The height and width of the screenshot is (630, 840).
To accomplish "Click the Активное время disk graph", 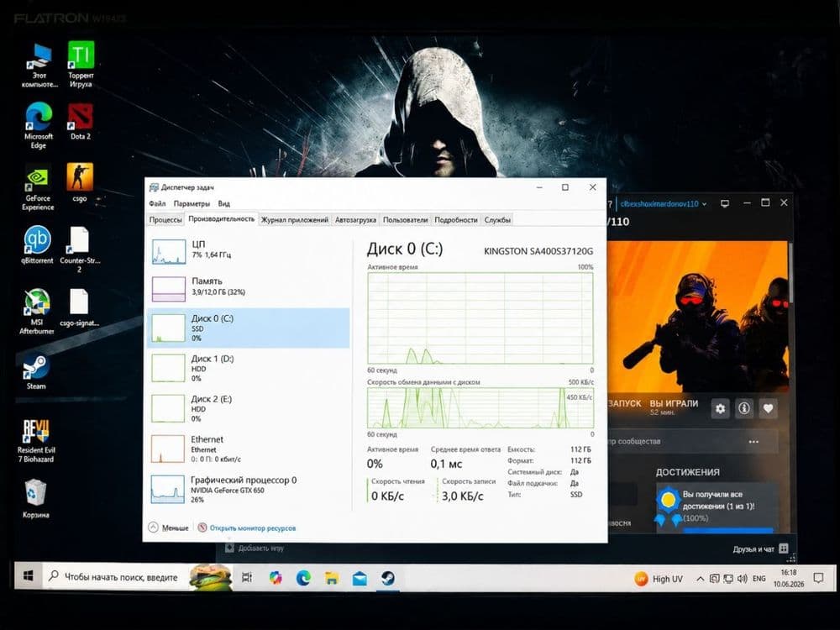I will 480,318.
